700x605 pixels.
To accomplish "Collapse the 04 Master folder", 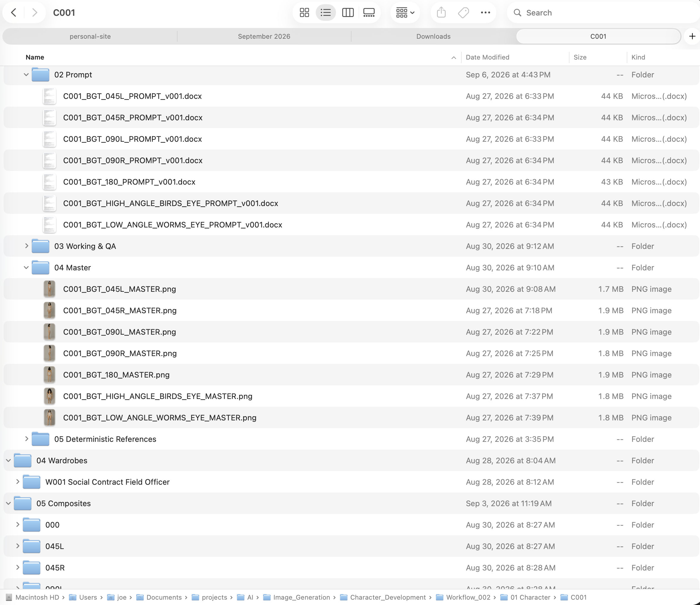I will (26, 267).
